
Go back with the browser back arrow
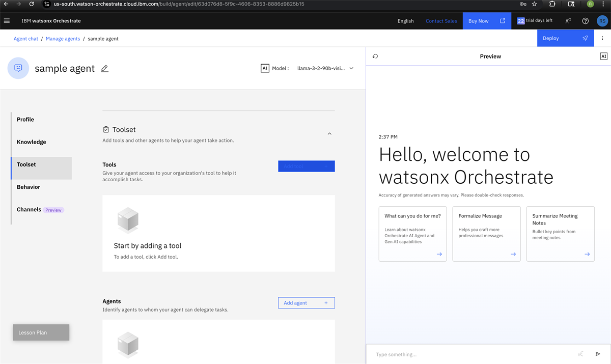point(6,4)
